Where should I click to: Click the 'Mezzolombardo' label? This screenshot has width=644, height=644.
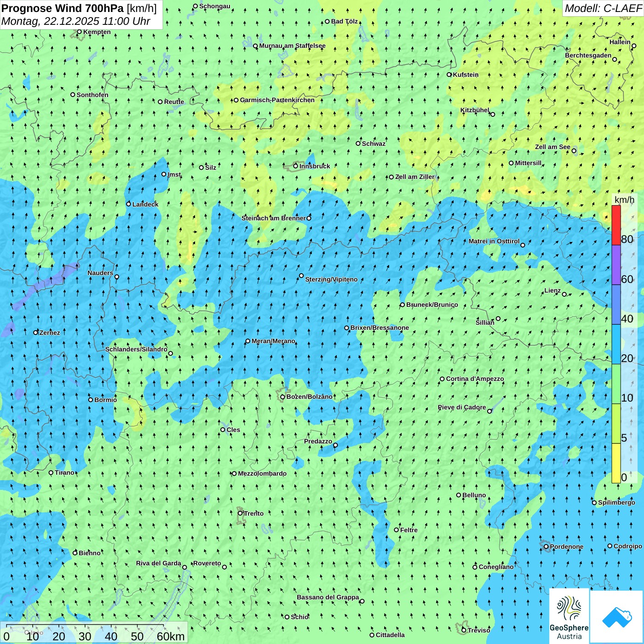coord(262,473)
